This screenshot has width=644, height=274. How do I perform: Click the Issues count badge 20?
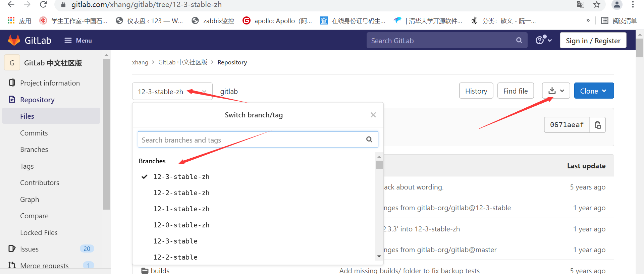click(87, 249)
